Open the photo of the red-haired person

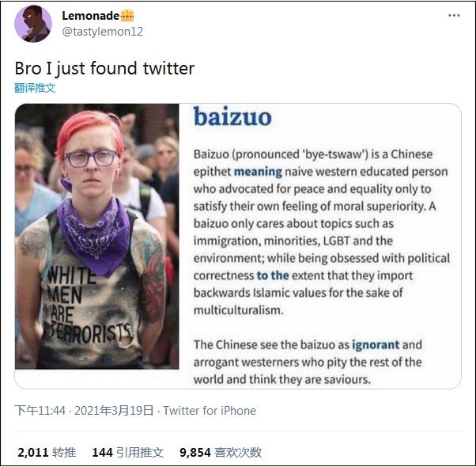coord(96,237)
